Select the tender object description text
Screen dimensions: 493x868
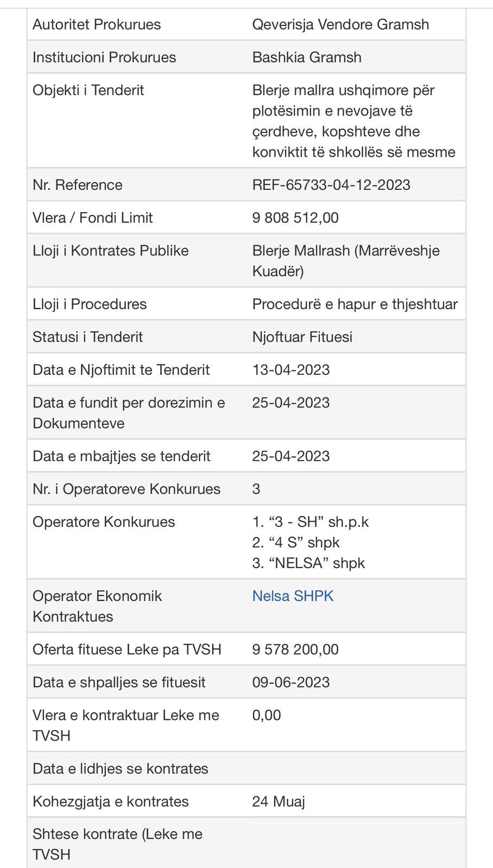(353, 121)
